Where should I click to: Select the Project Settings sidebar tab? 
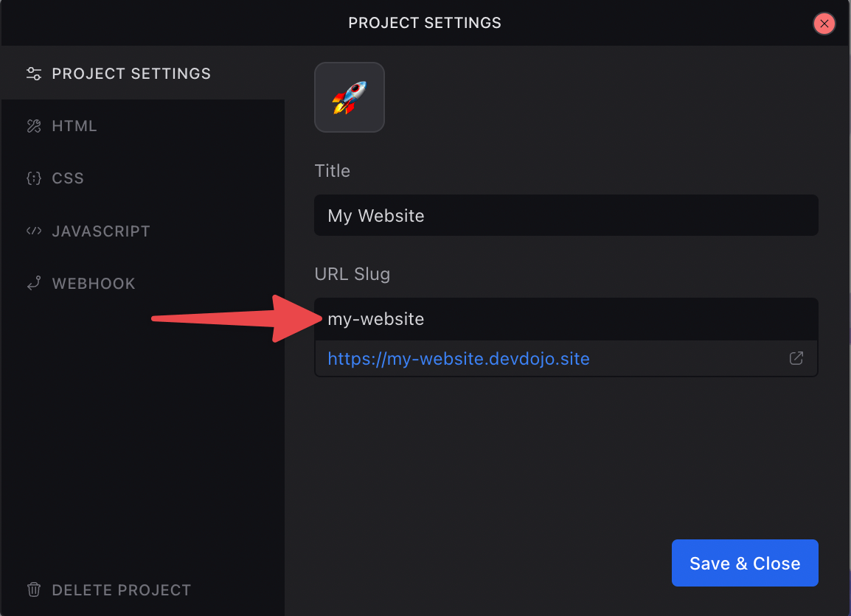131,74
